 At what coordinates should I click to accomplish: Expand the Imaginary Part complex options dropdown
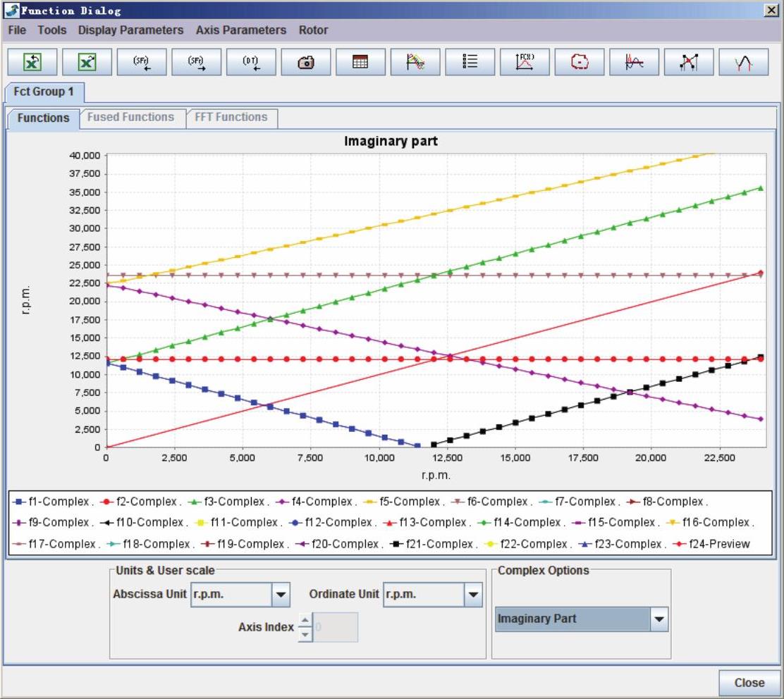[x=659, y=619]
